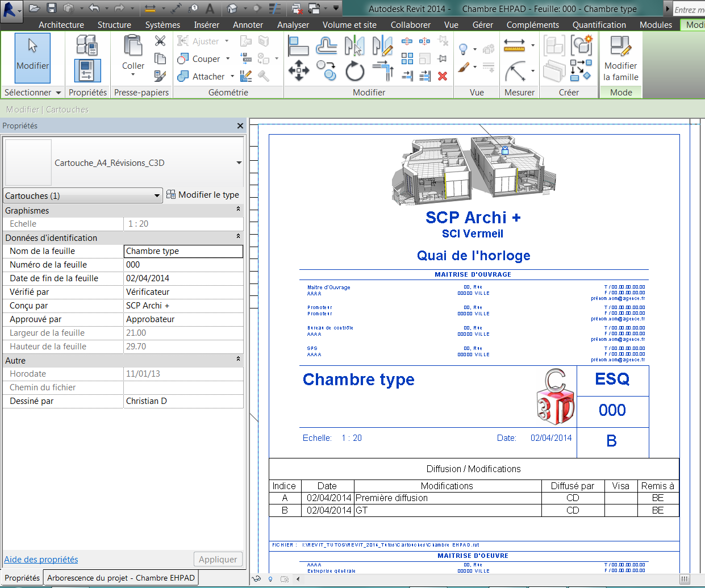Toggle the Modifier selection arrow
Viewport: 705px width, 588px height.
(32, 57)
